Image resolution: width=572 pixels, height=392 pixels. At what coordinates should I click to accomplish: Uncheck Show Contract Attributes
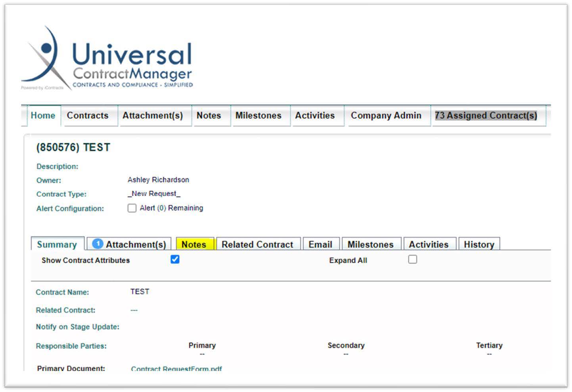175,259
